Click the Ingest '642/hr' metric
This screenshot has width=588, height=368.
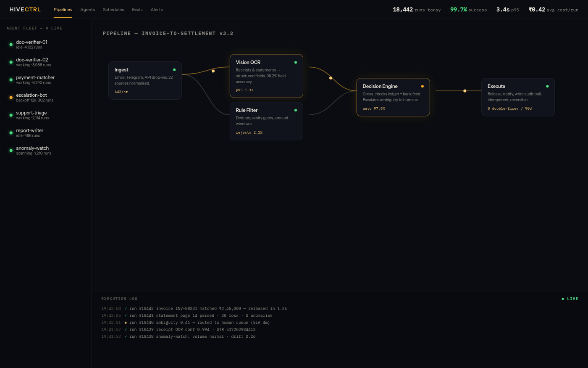(121, 92)
